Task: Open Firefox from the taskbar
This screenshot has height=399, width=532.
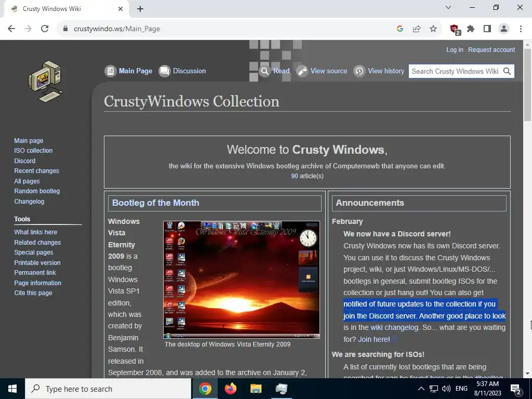Action: click(x=231, y=389)
